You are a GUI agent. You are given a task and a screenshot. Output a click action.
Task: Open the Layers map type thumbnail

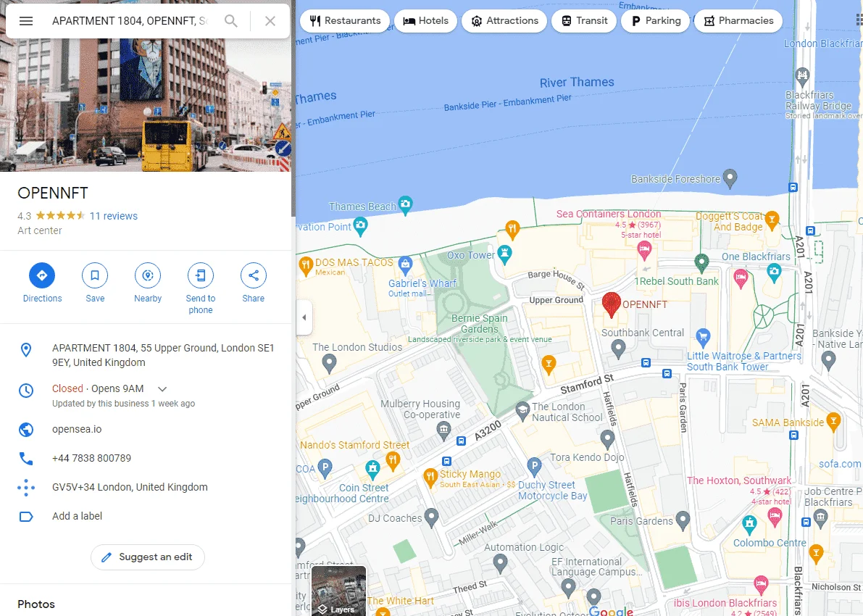click(338, 591)
